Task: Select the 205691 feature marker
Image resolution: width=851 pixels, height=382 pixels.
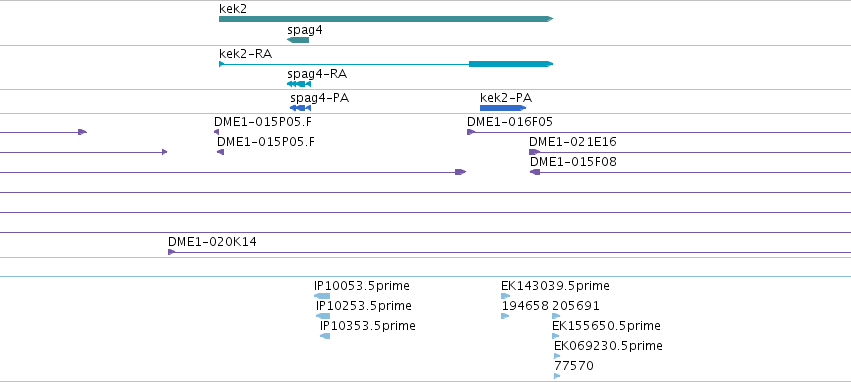Action: click(556, 316)
